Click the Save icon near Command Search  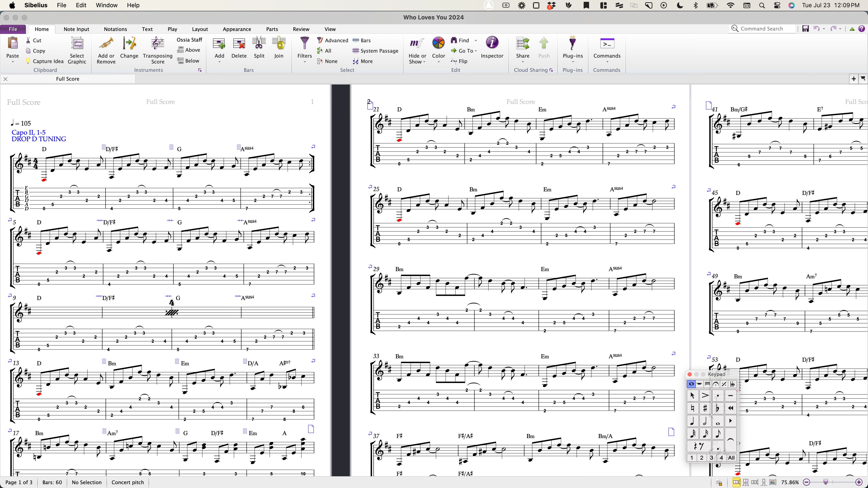pos(805,29)
